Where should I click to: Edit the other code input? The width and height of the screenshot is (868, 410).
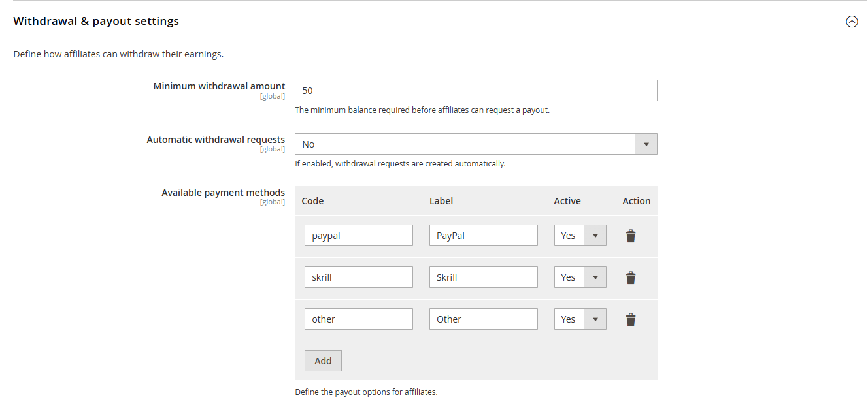(358, 319)
